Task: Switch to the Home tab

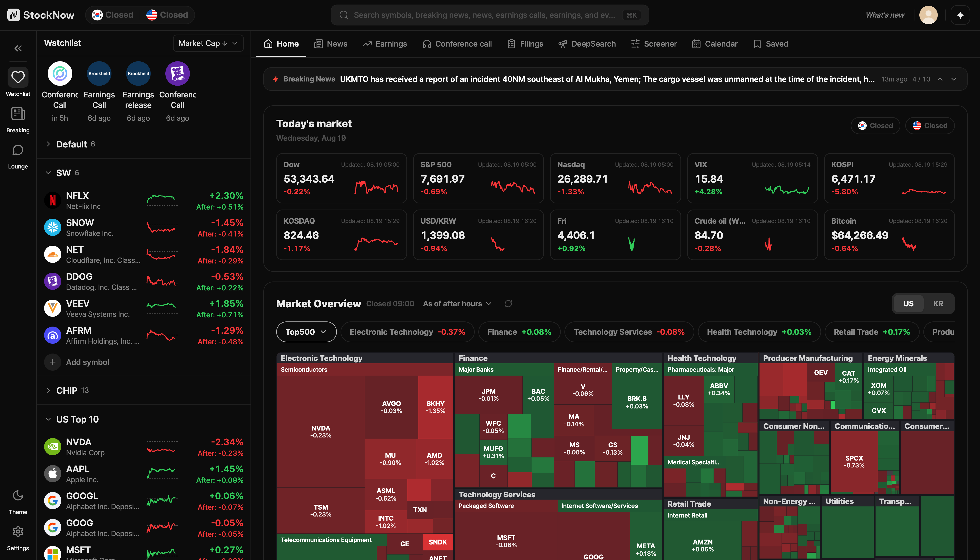Action: pos(281,44)
